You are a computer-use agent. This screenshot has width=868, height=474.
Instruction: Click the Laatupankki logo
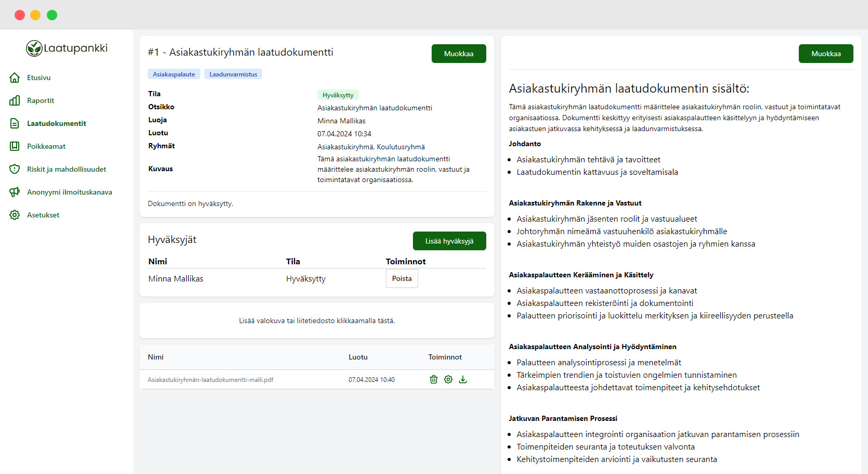[x=67, y=48]
